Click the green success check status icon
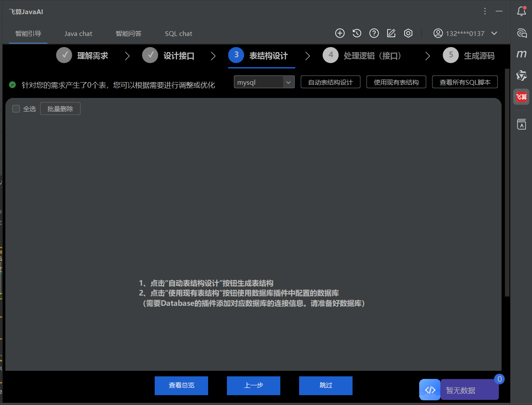This screenshot has height=405, width=532. (x=12, y=85)
